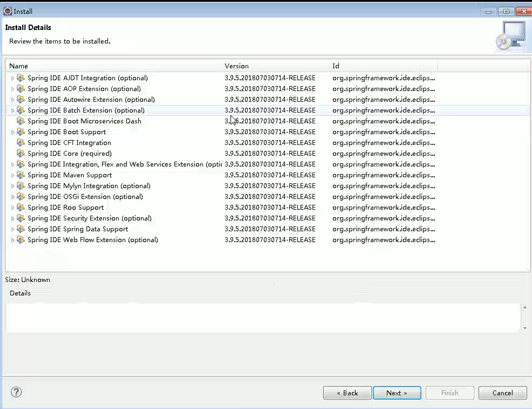532x409 pixels.
Task: Click Id cell of Spring IDE OSGi Extension
Action: 384,197
